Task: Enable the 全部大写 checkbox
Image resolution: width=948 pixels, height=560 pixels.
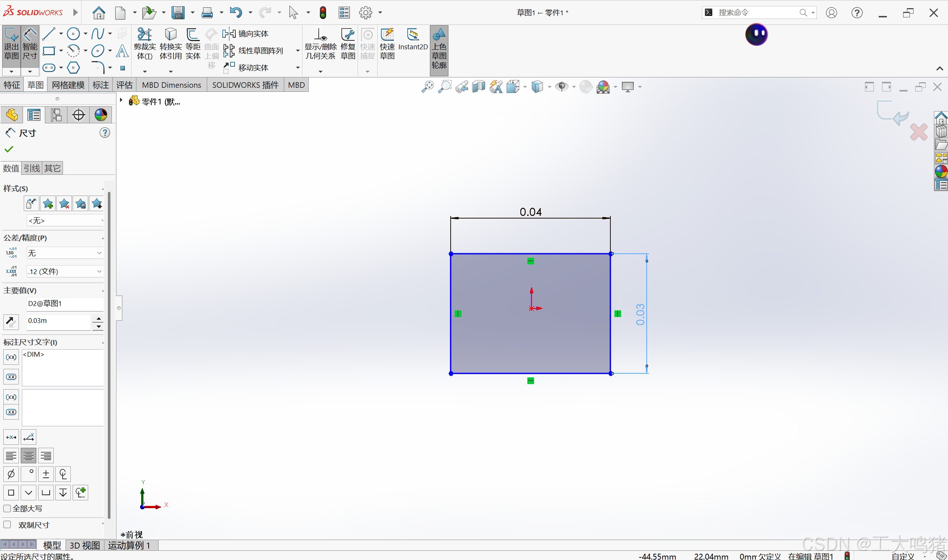Action: point(7,508)
